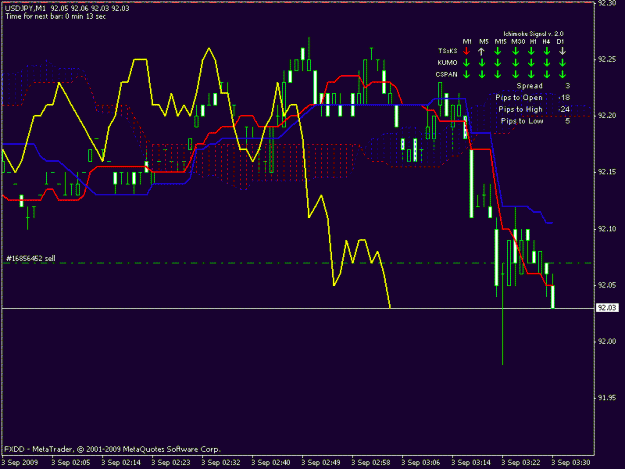This screenshot has width=625, height=469.
Task: Click the 92.10 price scale label
Action: coord(607,229)
